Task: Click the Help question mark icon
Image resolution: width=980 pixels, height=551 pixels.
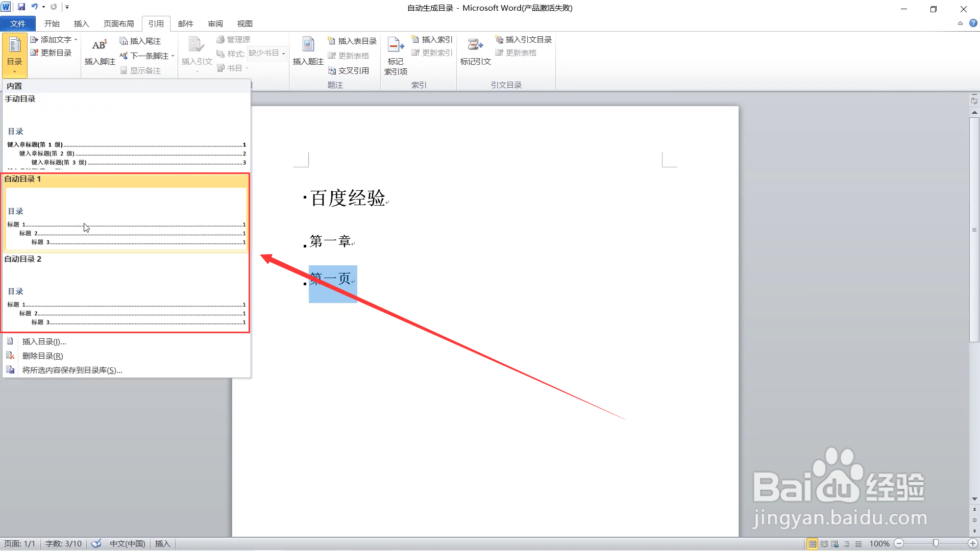Action: [973, 23]
